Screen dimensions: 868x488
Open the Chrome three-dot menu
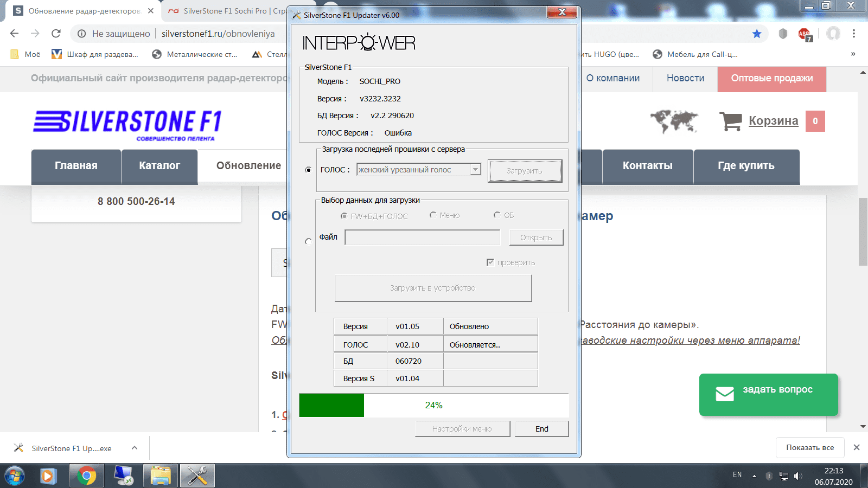854,34
